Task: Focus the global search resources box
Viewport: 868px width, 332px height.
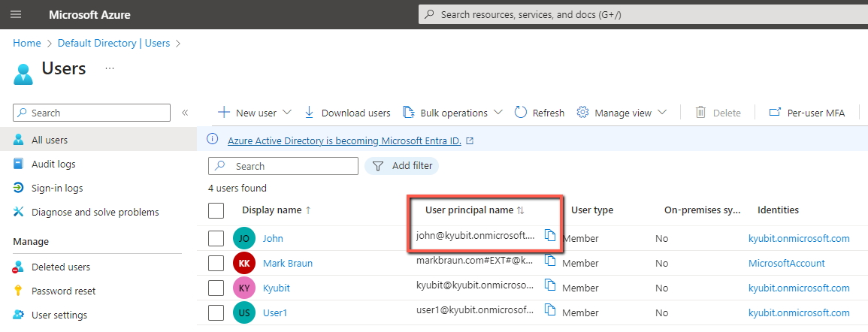Action: (x=643, y=14)
